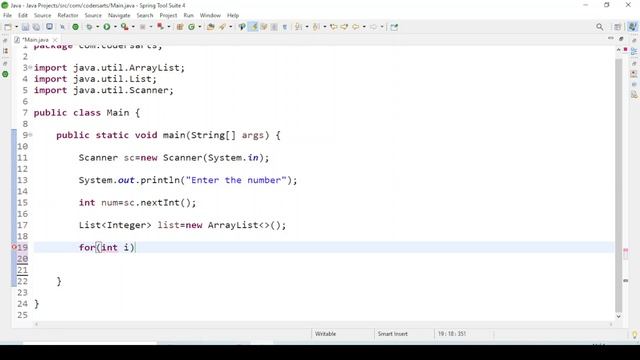The width and height of the screenshot is (640, 360).
Task: Expand the External Tools dropdown arrow
Action: tap(169, 27)
